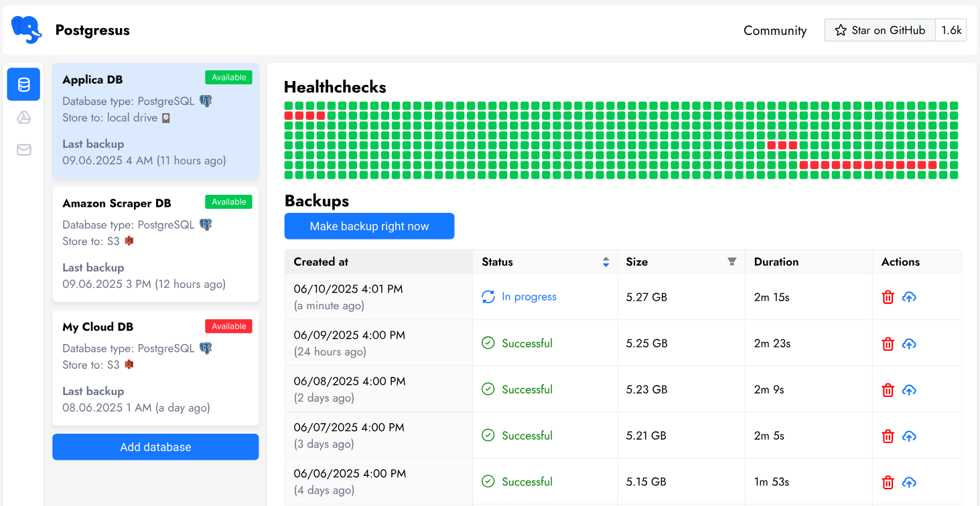
Task: Open the Community menu item
Action: point(774,30)
